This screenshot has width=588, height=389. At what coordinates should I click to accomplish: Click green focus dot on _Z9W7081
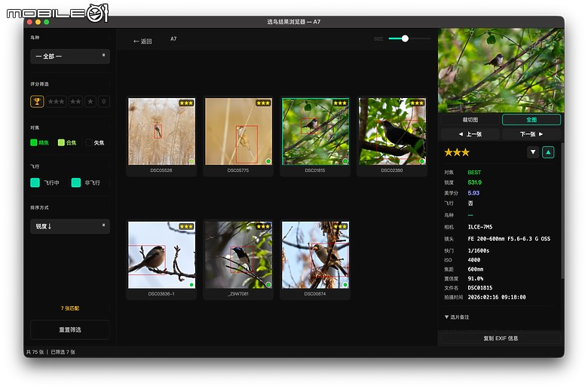click(268, 285)
